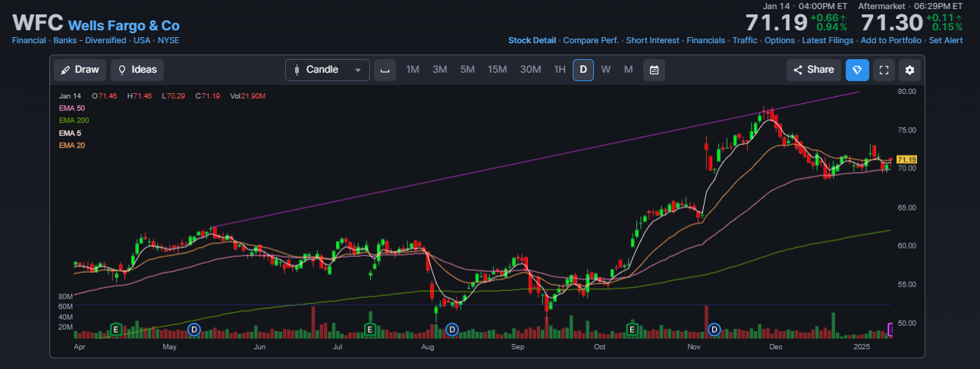Click Add to Portfolio
The height and width of the screenshot is (369, 980).
pos(891,40)
